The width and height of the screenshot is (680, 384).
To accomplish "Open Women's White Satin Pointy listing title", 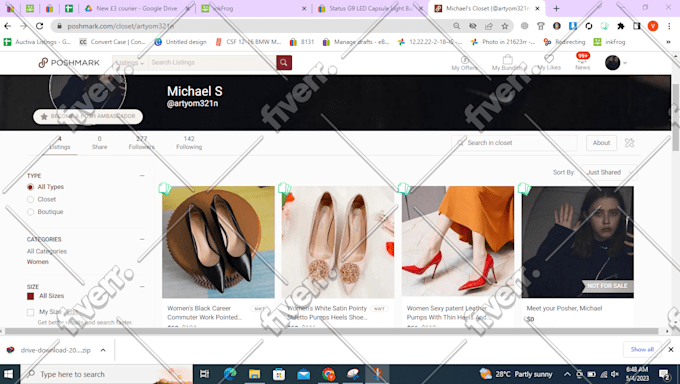I will point(327,313).
